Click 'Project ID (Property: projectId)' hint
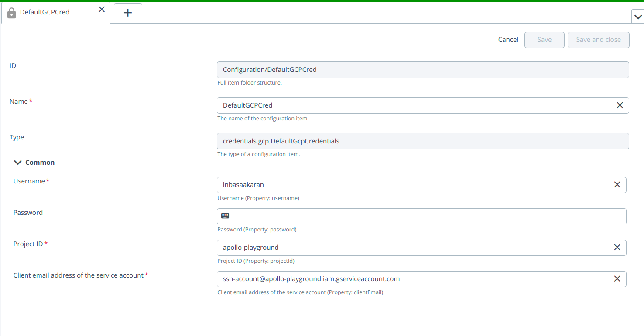The height and width of the screenshot is (336, 644). [256, 261]
